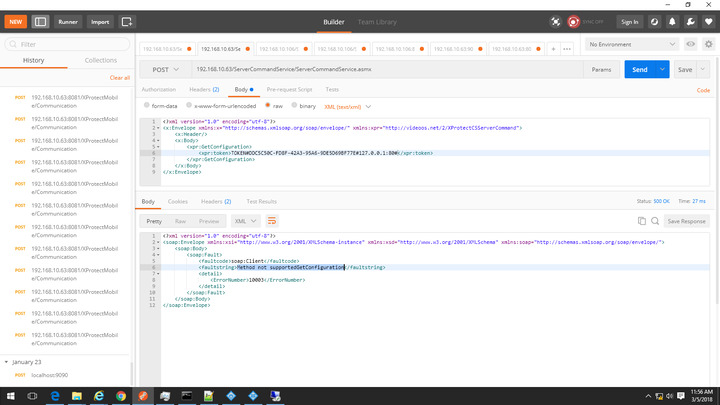Switch to Pre-request Script tab
Viewport: 720px width, 405px height.
[x=289, y=89]
